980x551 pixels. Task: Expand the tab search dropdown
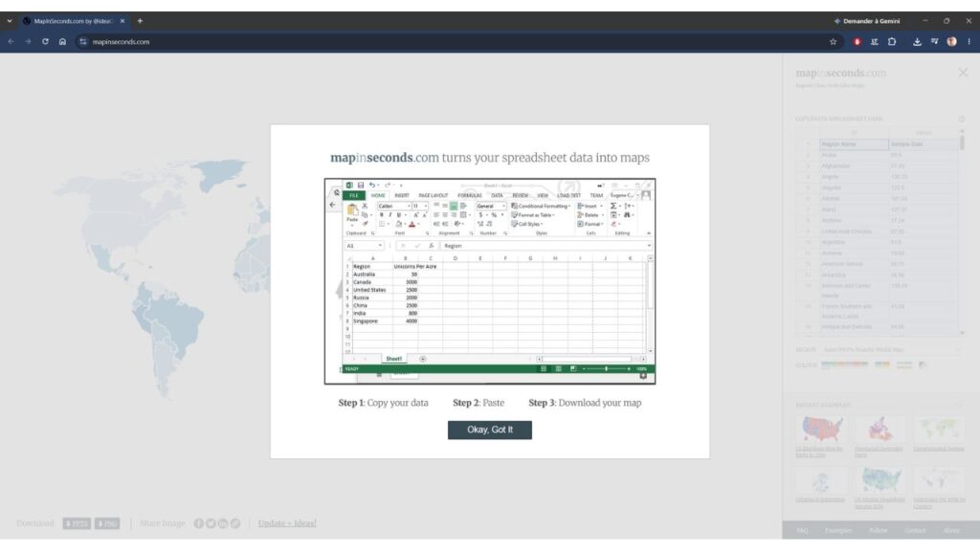coord(10,21)
